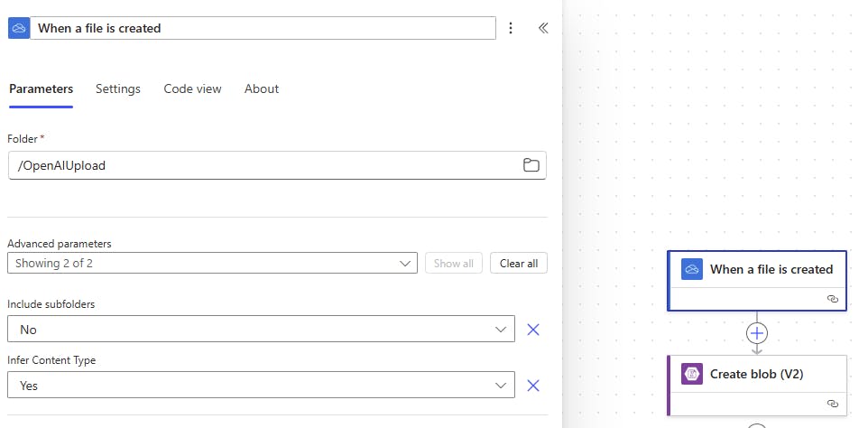
Task: Click the Create blob (V2) storage icon
Action: coord(692,374)
